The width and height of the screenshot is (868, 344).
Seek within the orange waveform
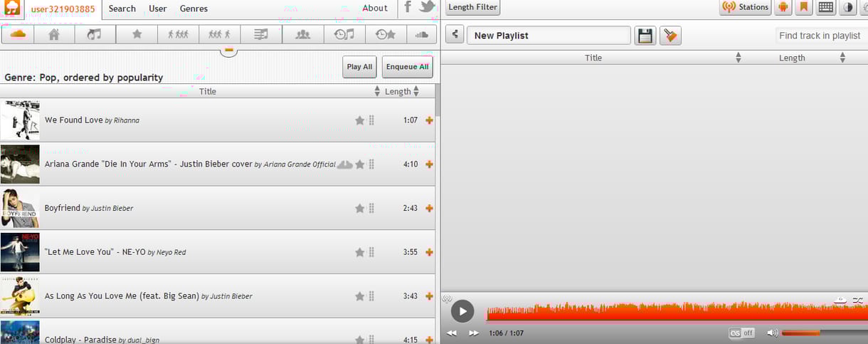point(677,311)
